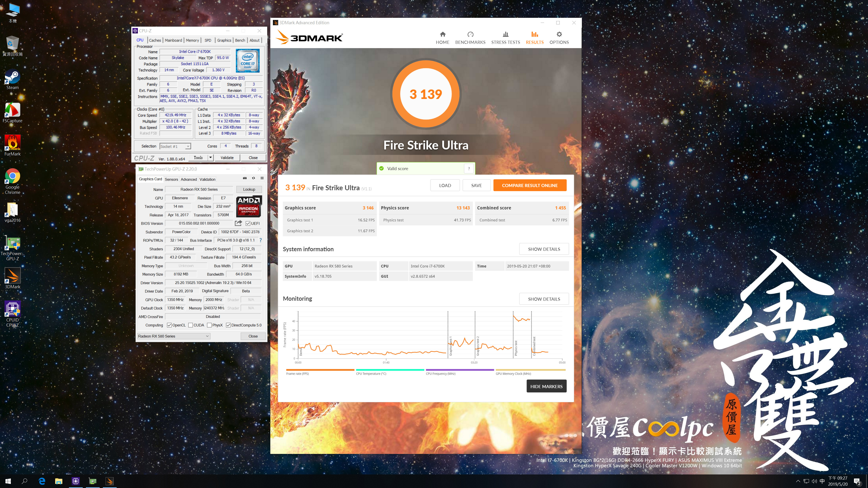Open File Explorer from the taskbar

tap(59, 481)
